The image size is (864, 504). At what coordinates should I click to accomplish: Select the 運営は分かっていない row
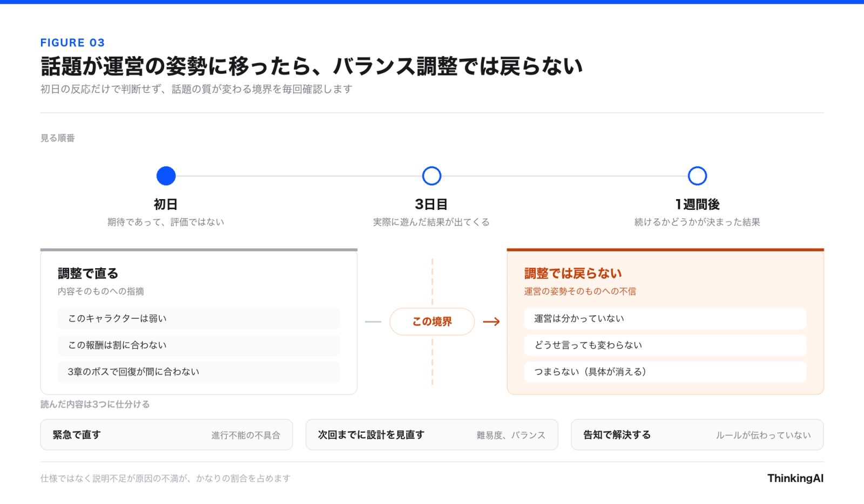click(665, 318)
